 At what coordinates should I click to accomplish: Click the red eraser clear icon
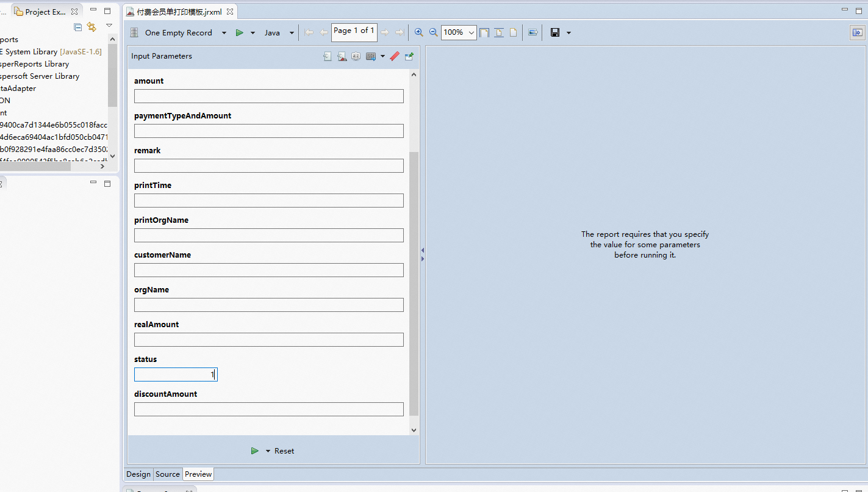(x=395, y=56)
